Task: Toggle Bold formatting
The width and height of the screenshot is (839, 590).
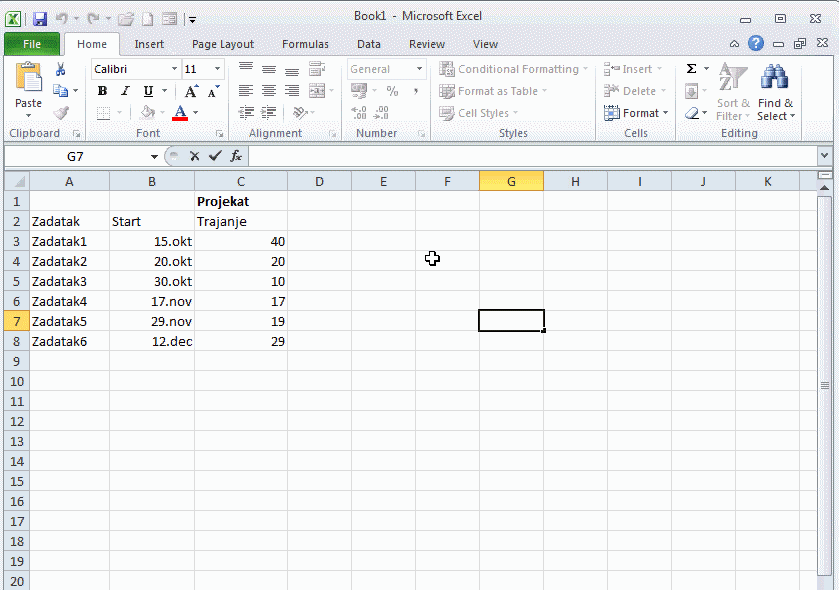Action: click(102, 91)
